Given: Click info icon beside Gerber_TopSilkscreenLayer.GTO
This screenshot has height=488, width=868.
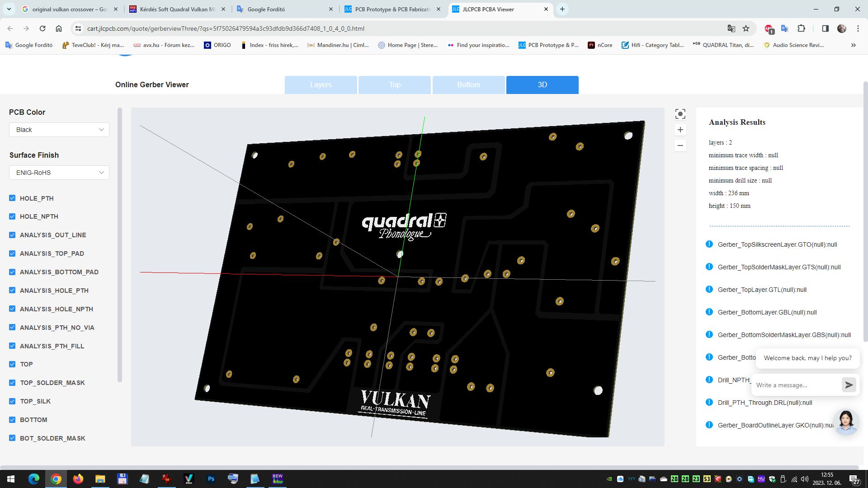Looking at the screenshot, I should pyautogui.click(x=709, y=244).
